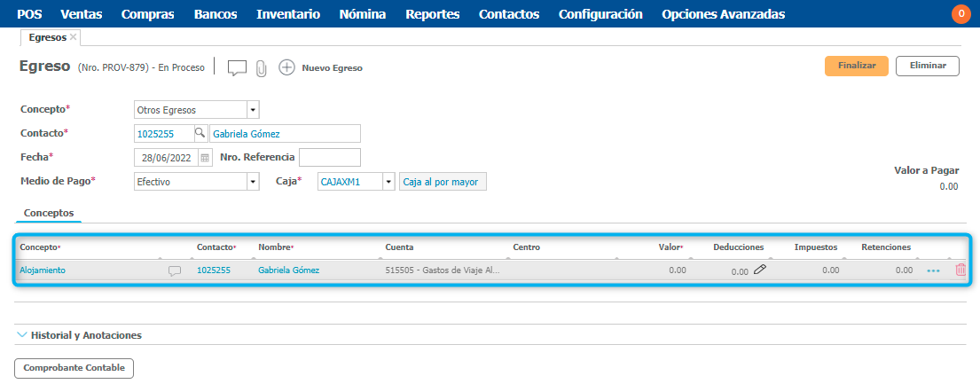Collapse the Historial y Anotaciones section
The height and width of the screenshot is (384, 980).
click(x=22, y=335)
